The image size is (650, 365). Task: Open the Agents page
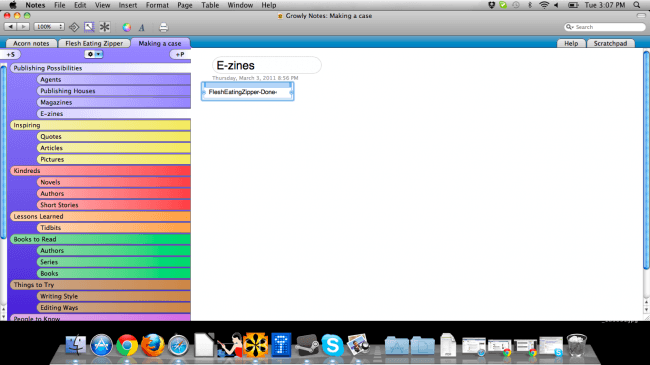point(114,79)
